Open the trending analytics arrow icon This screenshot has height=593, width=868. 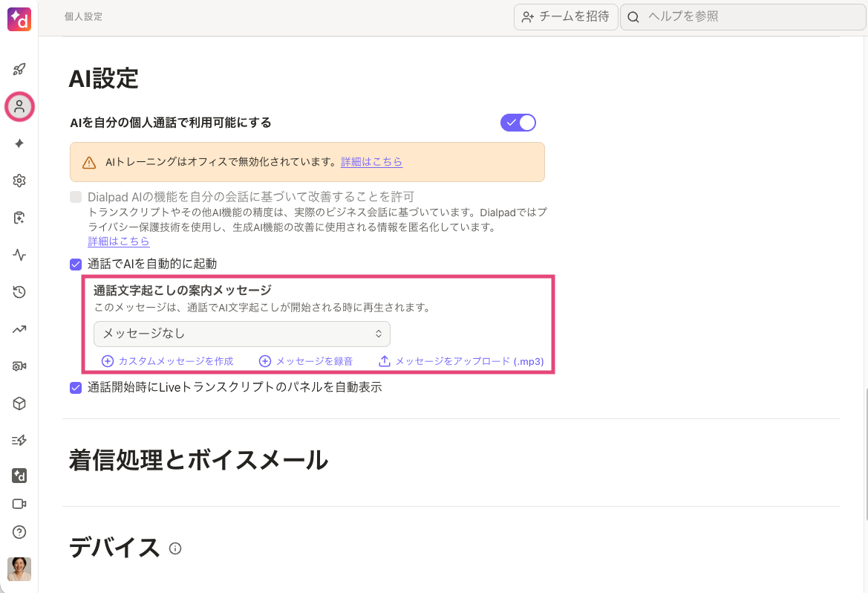click(19, 329)
